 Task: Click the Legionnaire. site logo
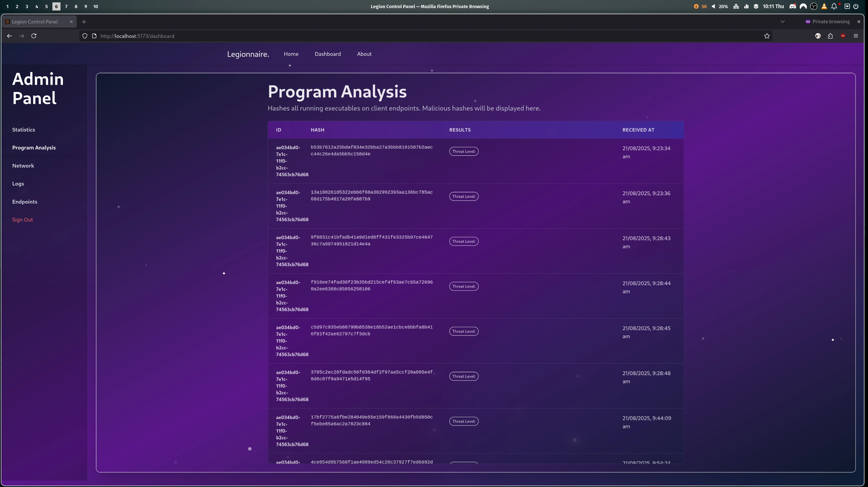(x=248, y=54)
